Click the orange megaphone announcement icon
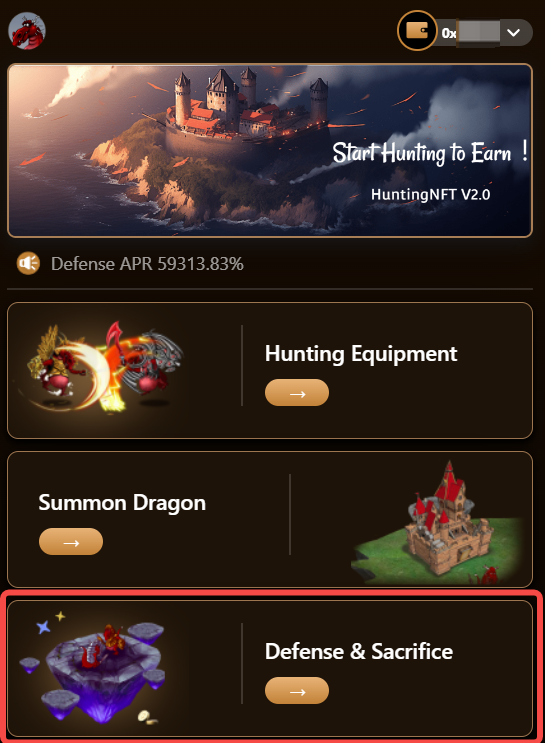This screenshot has width=545, height=743. (28, 263)
